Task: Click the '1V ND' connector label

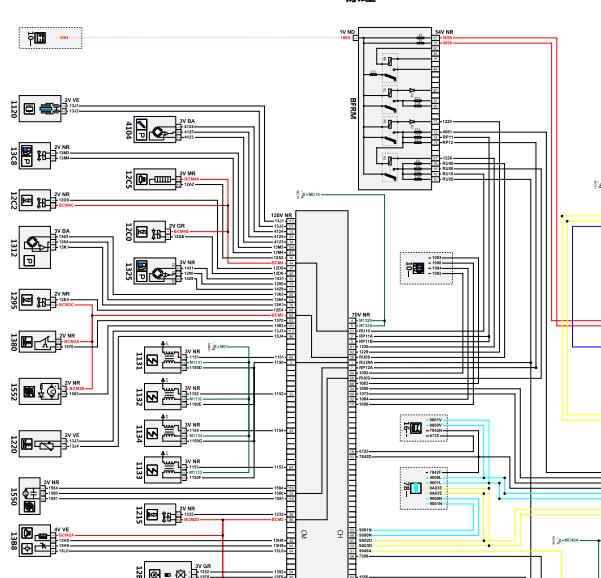Action: [x=347, y=32]
